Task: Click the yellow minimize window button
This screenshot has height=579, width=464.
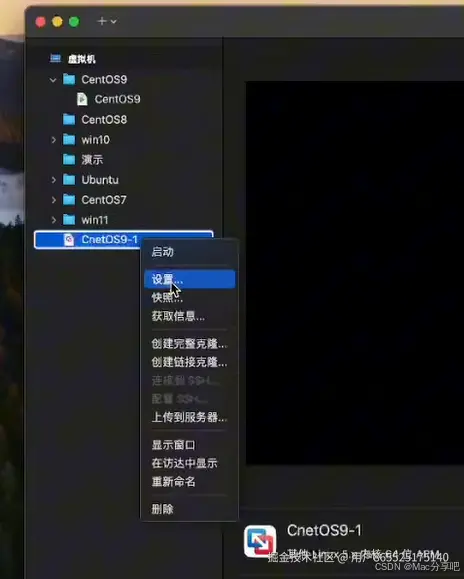Action: point(57,22)
